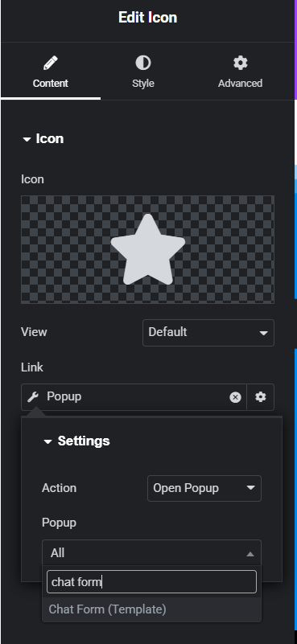297x644 pixels.
Task: Clear the Popup link with the X icon
Action: pos(235,397)
